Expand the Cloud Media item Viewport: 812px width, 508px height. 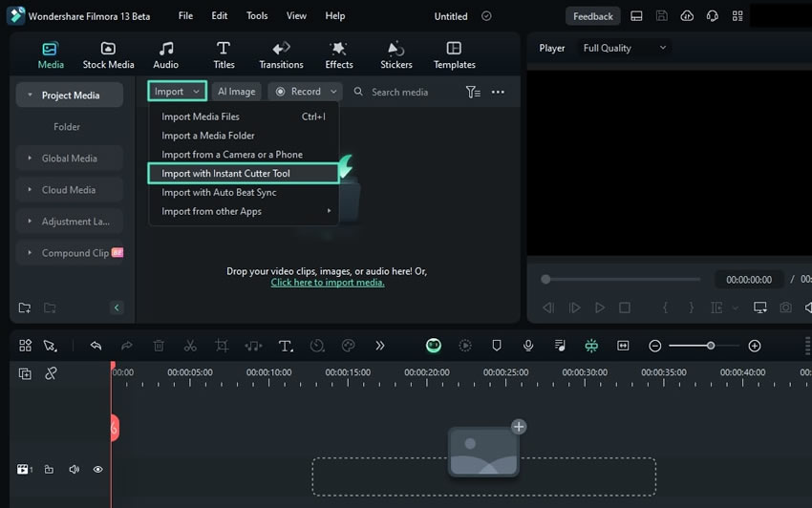pyautogui.click(x=30, y=189)
